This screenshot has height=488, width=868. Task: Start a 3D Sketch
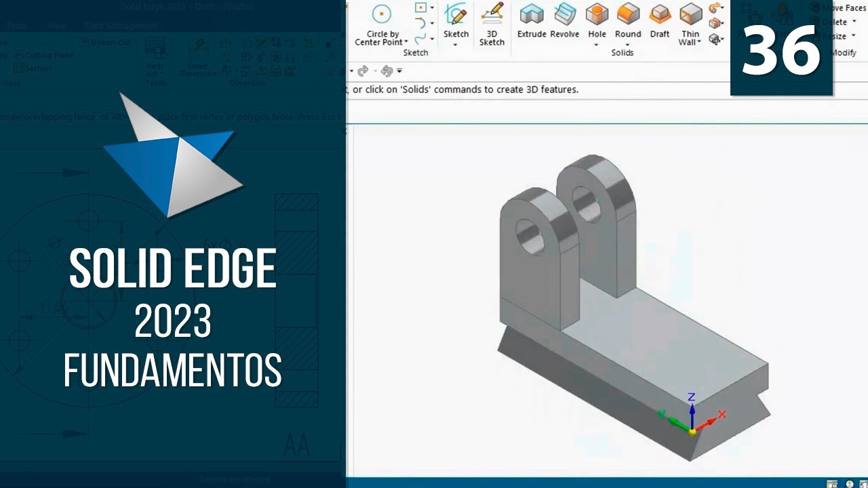coord(492,24)
